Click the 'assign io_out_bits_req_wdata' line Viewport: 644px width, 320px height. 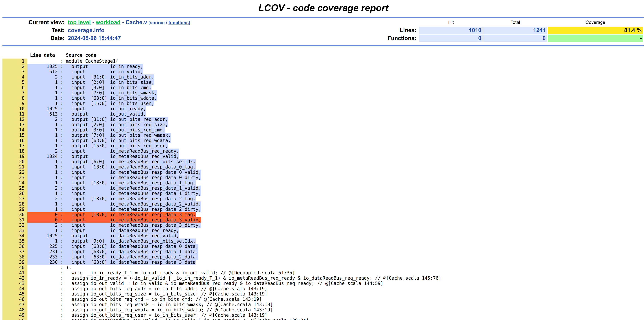pos(172,310)
